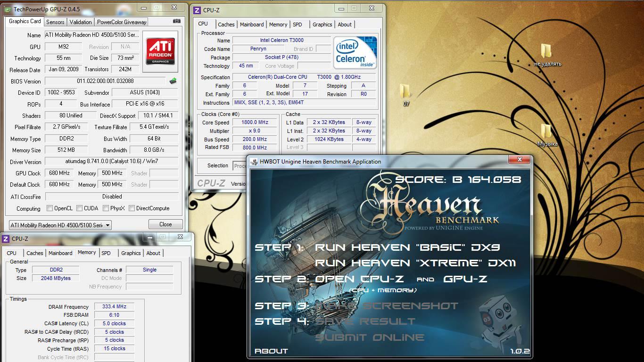Click the SCORE: B 164.058 text
The height and width of the screenshot is (362, 644).
click(458, 180)
